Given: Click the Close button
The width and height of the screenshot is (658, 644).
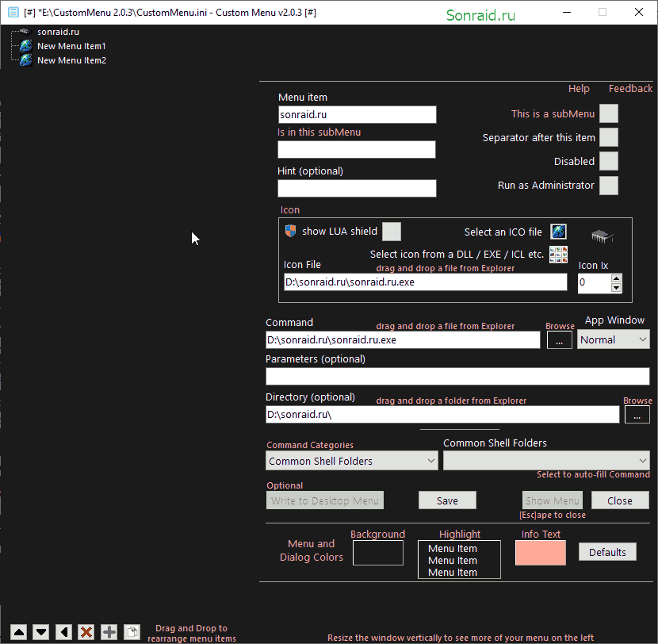Looking at the screenshot, I should coord(620,500).
